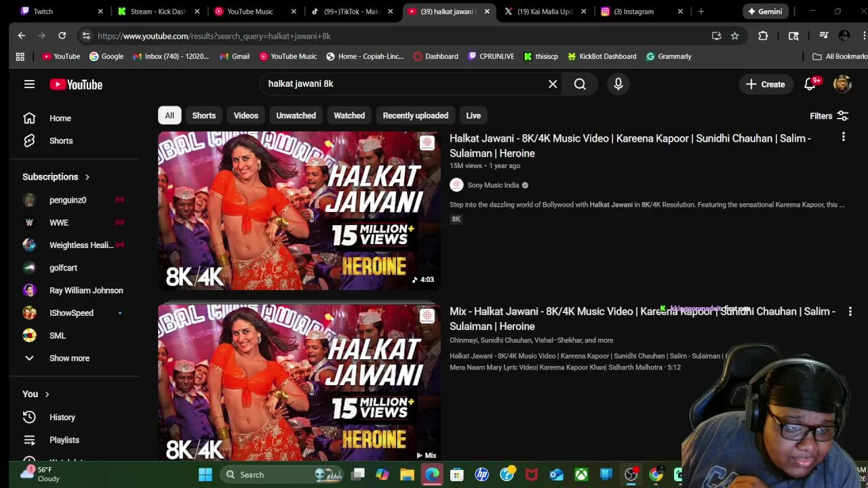Switch to the Twitch tab
868x488 pixels.
pos(61,12)
